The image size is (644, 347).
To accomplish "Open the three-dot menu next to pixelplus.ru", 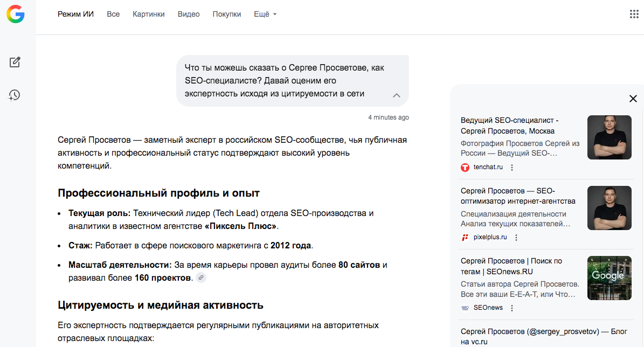I will [x=516, y=237].
